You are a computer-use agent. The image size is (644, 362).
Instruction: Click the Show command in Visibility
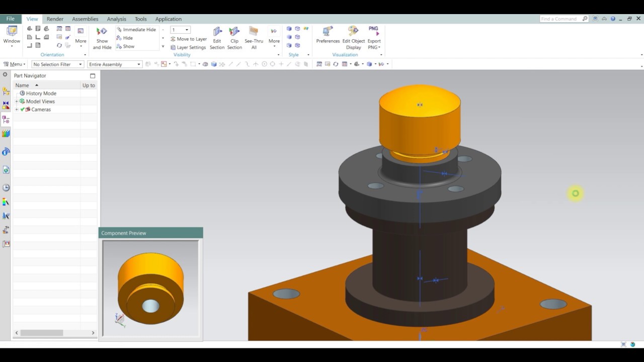pos(125,46)
